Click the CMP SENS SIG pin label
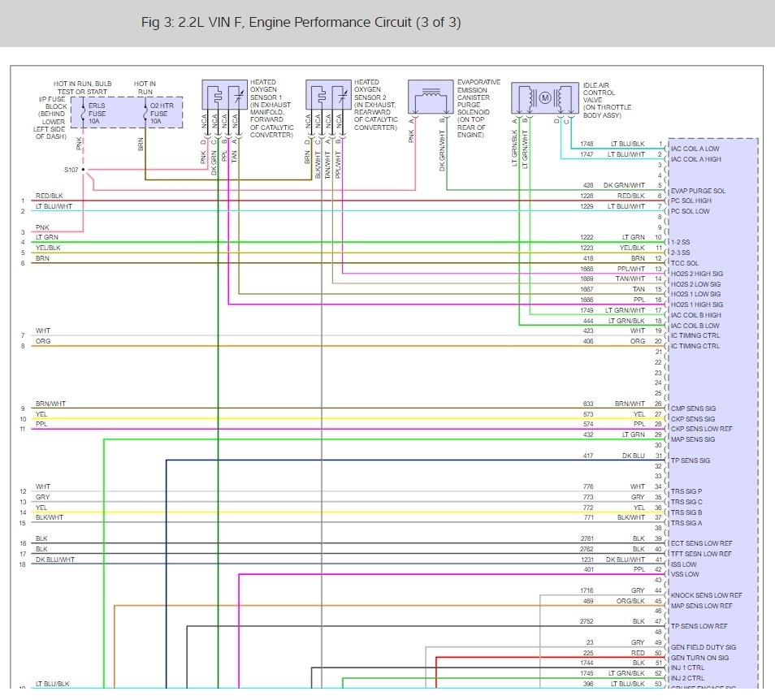 pos(693,408)
